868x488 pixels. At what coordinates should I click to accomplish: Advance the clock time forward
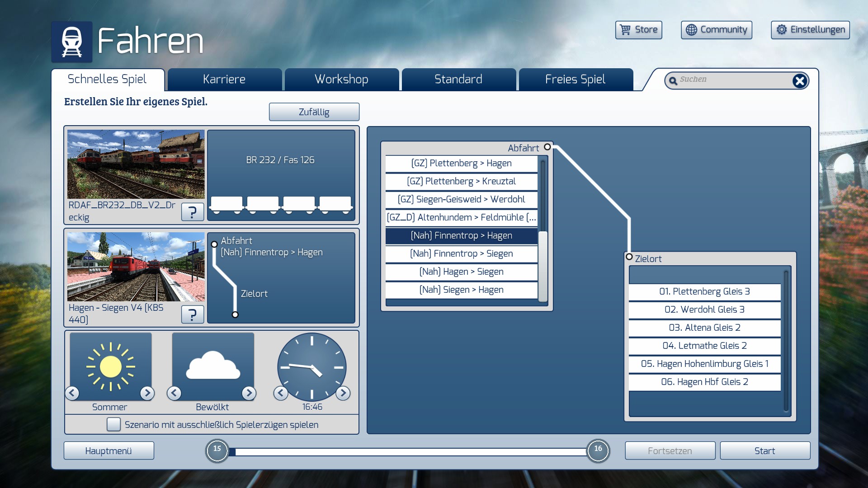[343, 393]
